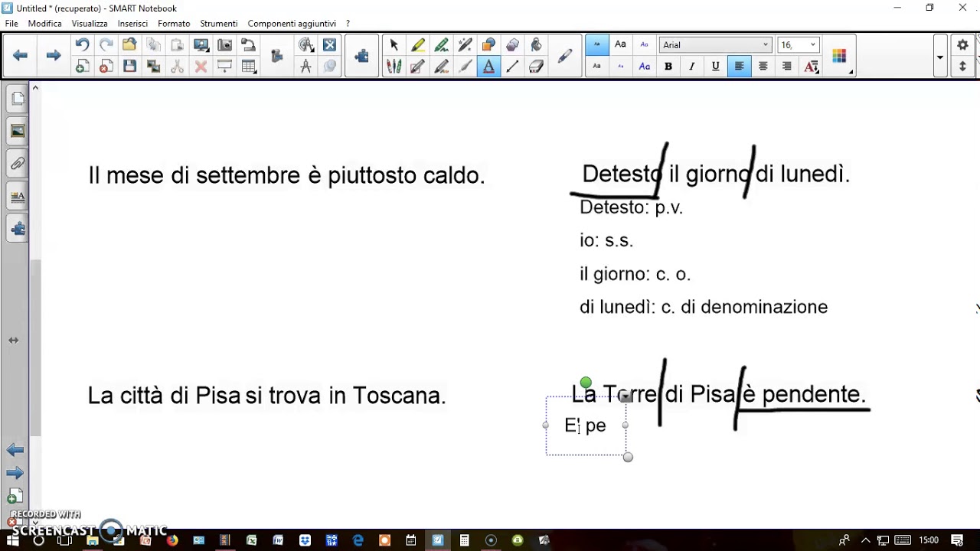980x551 pixels.
Task: Open toolbar settings gear
Action: [962, 45]
